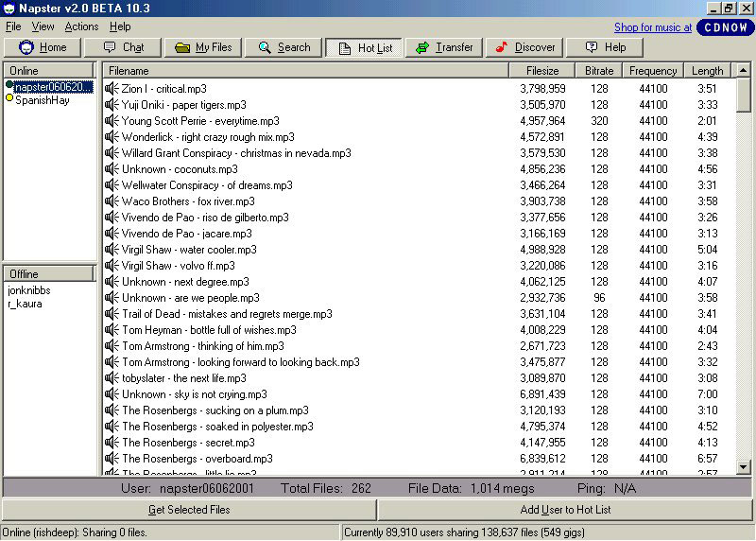Screen dimensions: 756x541
Task: Select 'The Rosenbergs - sucking on a plum.mp3'
Action: (420, 410)
